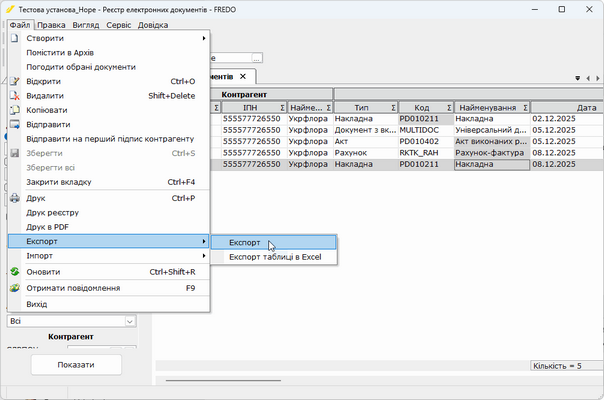The height and width of the screenshot is (400, 604).
Task: Choose Експорт таблиці в Excel
Action: (274, 257)
